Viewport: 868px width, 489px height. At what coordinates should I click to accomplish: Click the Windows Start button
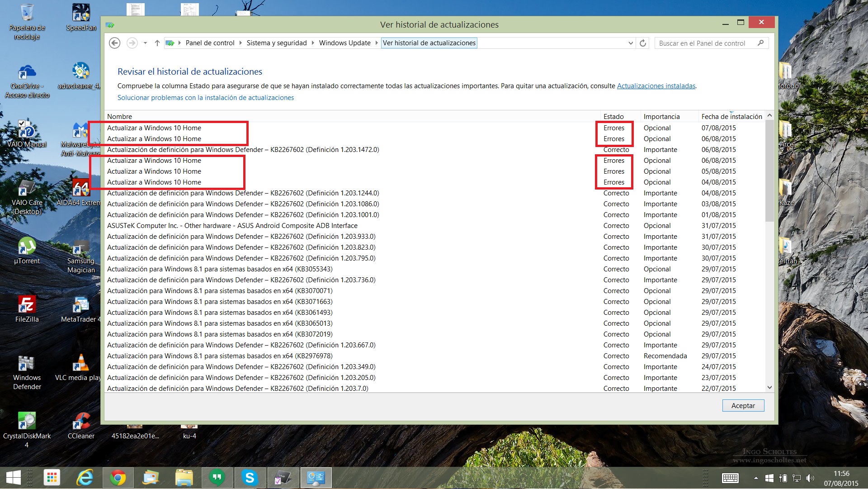(13, 478)
